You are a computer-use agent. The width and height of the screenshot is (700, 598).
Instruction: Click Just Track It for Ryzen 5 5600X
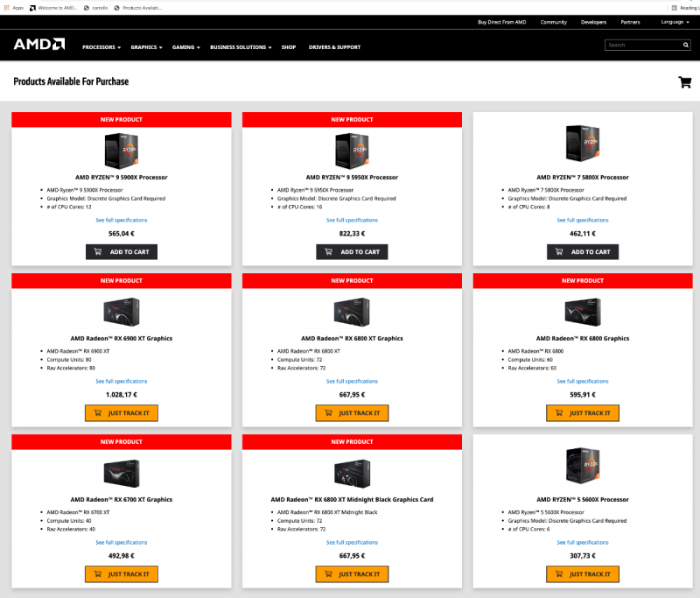click(x=583, y=574)
